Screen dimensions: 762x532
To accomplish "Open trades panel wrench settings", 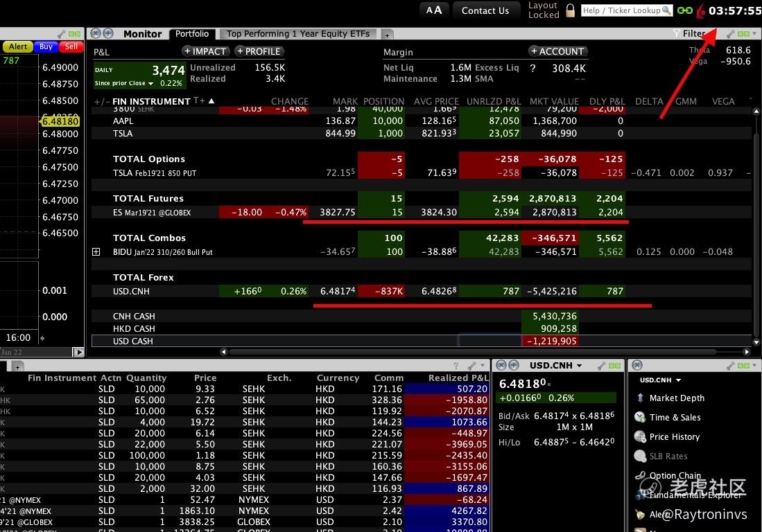I will coord(471,366).
